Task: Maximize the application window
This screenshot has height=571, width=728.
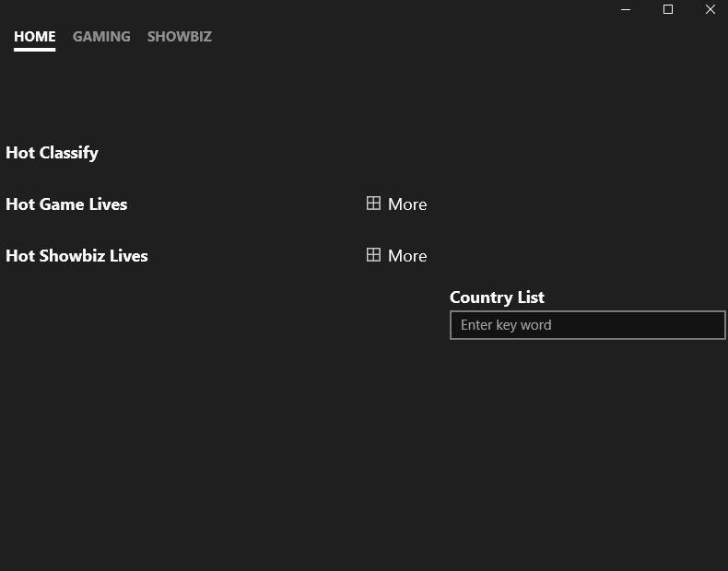Action: click(x=668, y=9)
